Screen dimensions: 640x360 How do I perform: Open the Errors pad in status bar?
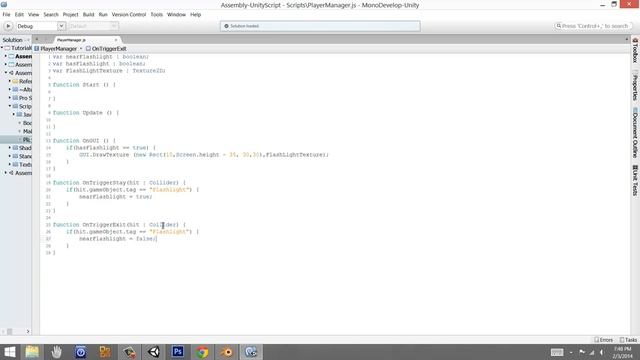click(x=604, y=340)
